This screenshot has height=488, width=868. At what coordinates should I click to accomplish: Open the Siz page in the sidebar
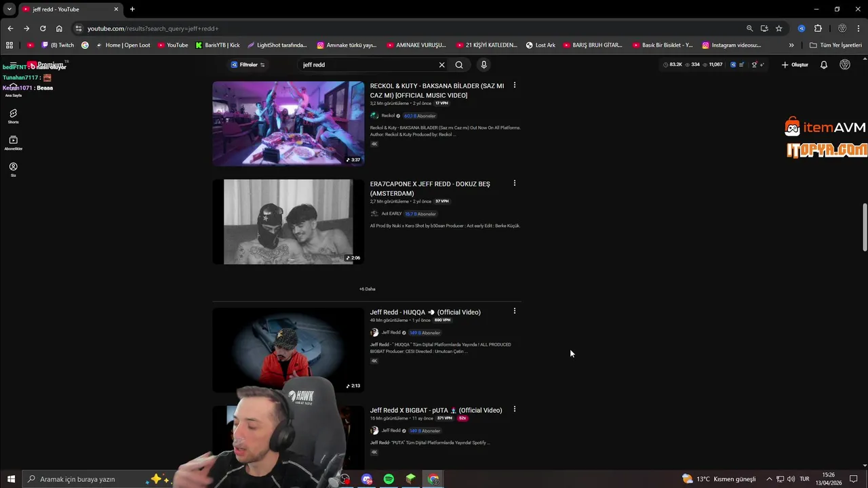[x=13, y=169]
